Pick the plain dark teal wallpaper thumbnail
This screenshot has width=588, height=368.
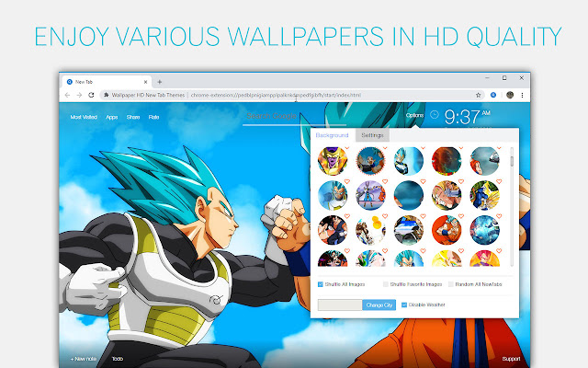pyautogui.click(x=408, y=195)
